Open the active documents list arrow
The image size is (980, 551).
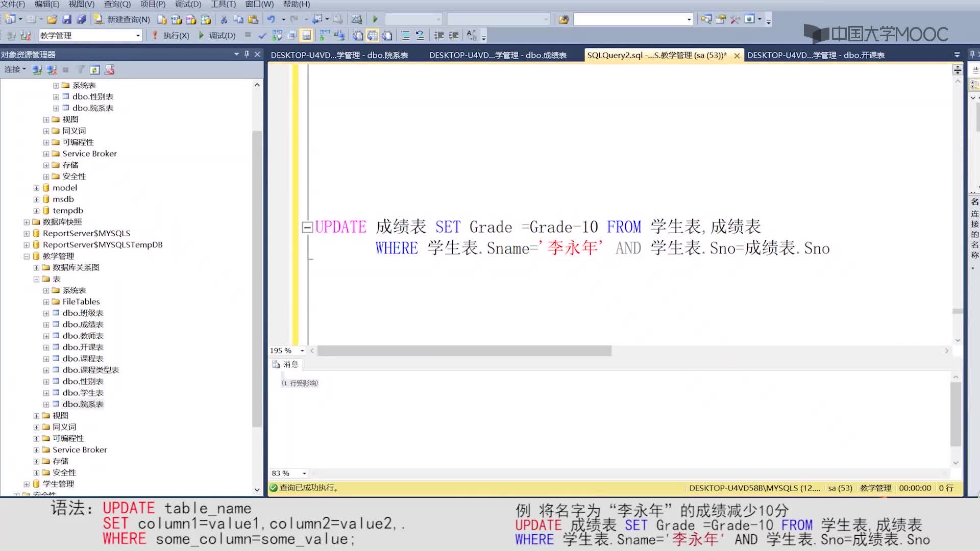pyautogui.click(x=957, y=55)
